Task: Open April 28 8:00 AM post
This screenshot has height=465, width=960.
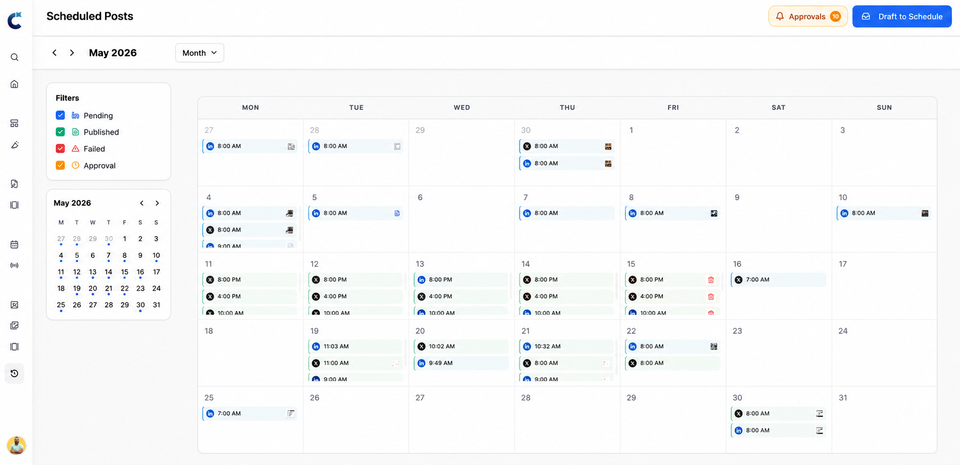Action: [x=356, y=147]
